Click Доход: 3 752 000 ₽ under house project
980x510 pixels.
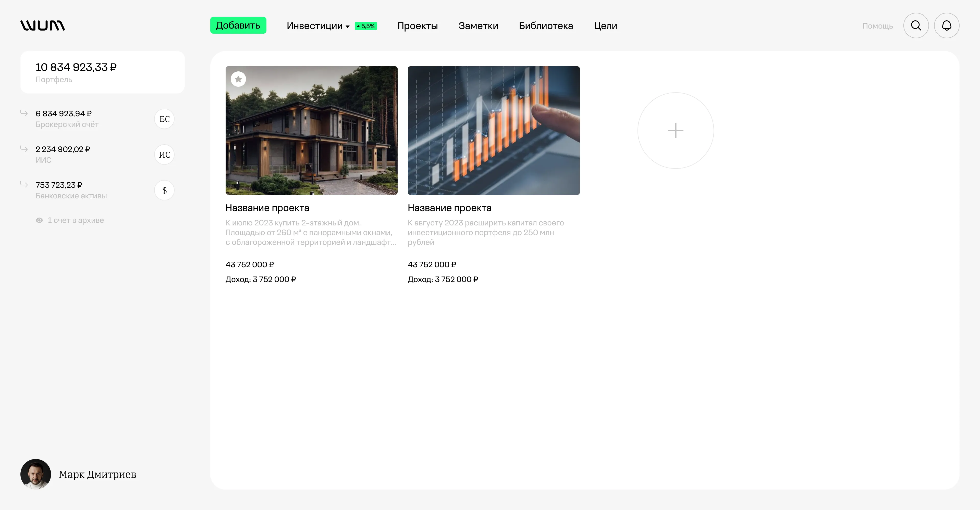point(261,279)
